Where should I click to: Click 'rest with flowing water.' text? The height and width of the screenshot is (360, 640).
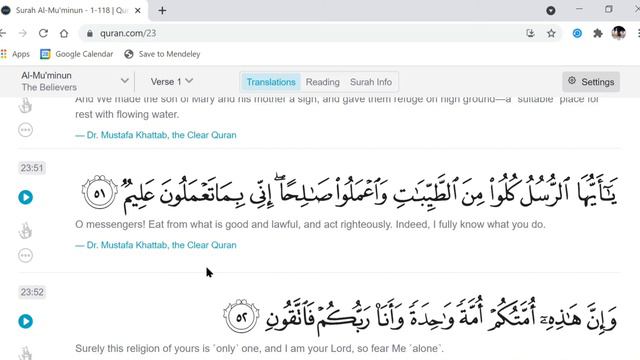point(127,114)
